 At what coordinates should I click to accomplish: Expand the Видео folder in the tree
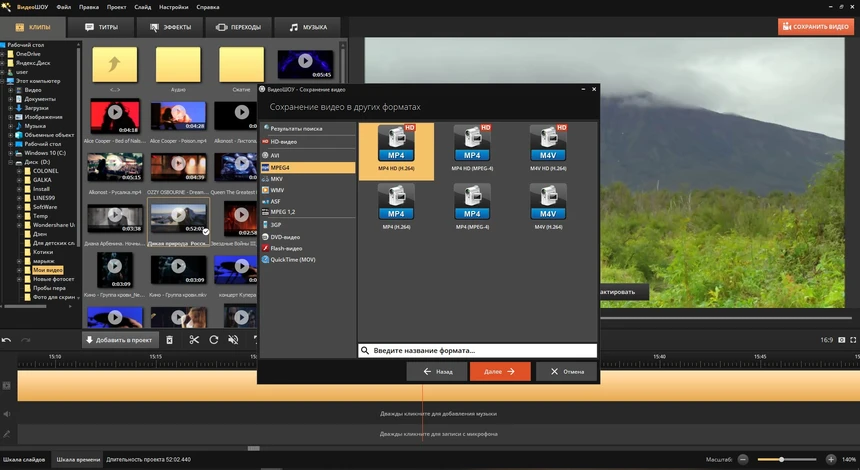click(10, 90)
